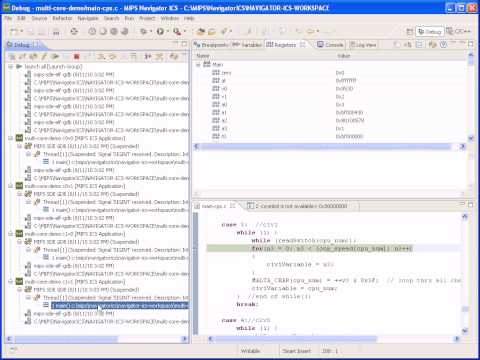
Task: Collapse the multi-core-demo c0v1 application node
Action: click(10, 186)
